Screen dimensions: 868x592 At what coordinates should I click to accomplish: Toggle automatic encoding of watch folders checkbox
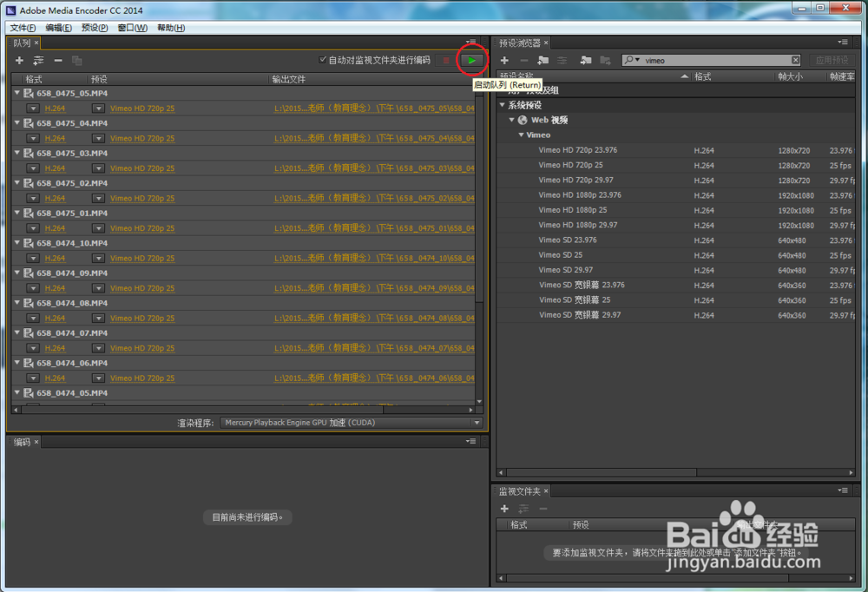click(323, 60)
